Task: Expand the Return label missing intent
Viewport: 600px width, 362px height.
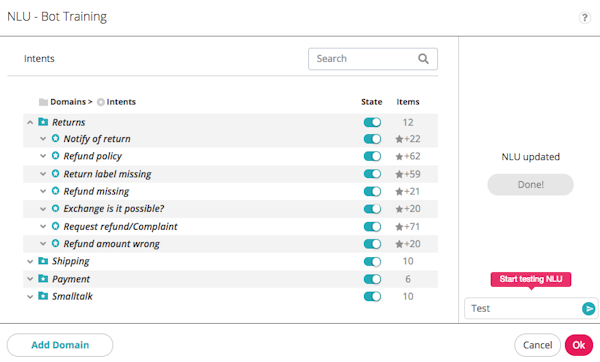Action: 43,174
